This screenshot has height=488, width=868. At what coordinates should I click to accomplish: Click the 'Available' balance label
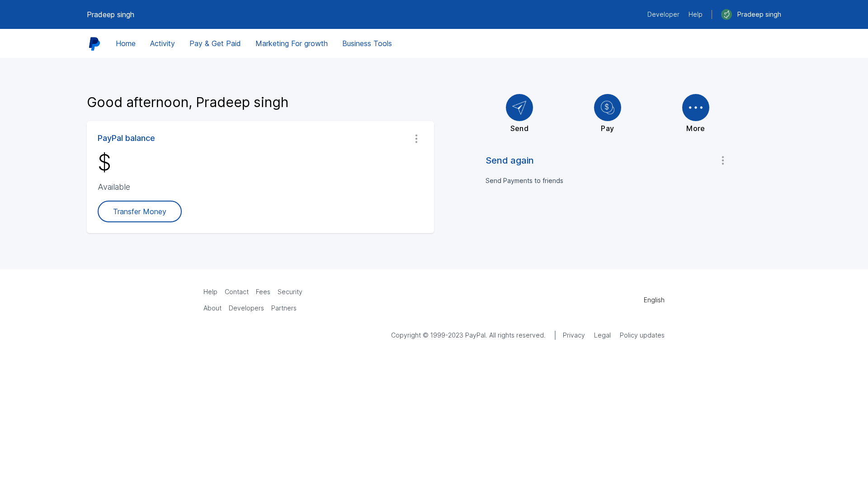(x=114, y=187)
